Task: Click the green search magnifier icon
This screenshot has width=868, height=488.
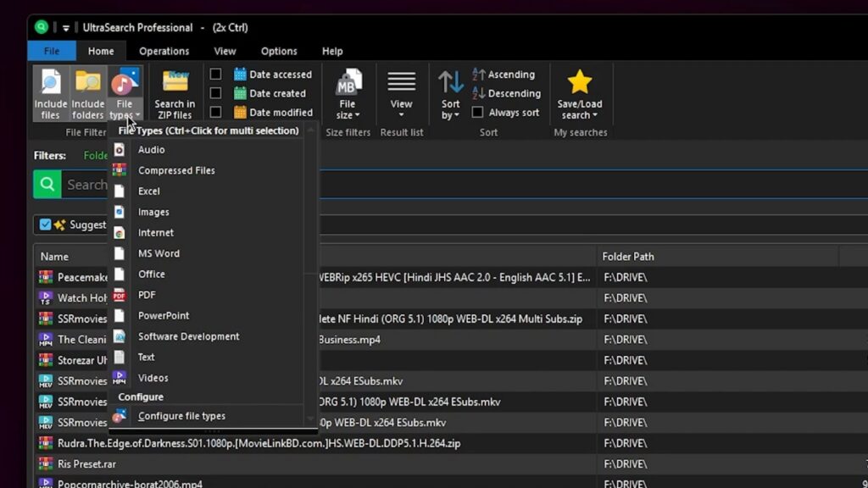Action: pos(47,184)
